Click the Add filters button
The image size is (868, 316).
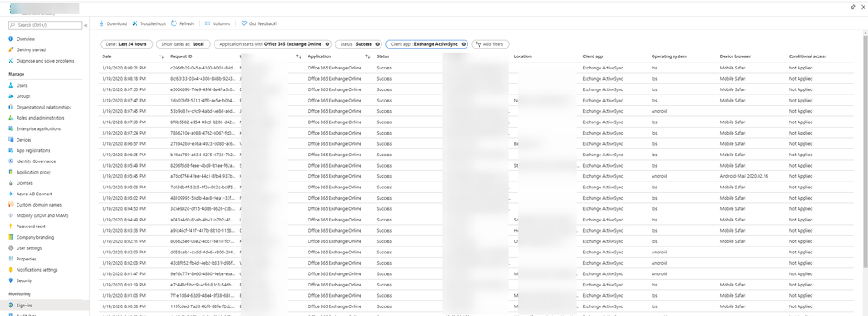point(490,44)
